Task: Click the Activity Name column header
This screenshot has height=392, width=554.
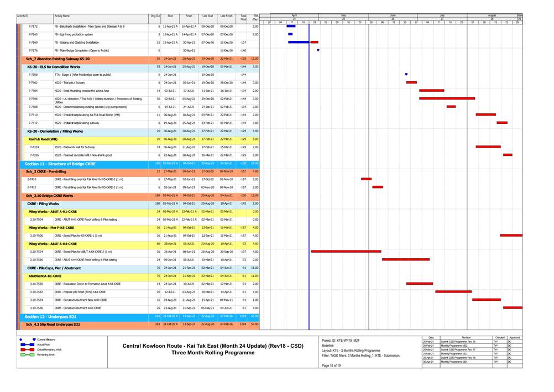Action: point(62,17)
